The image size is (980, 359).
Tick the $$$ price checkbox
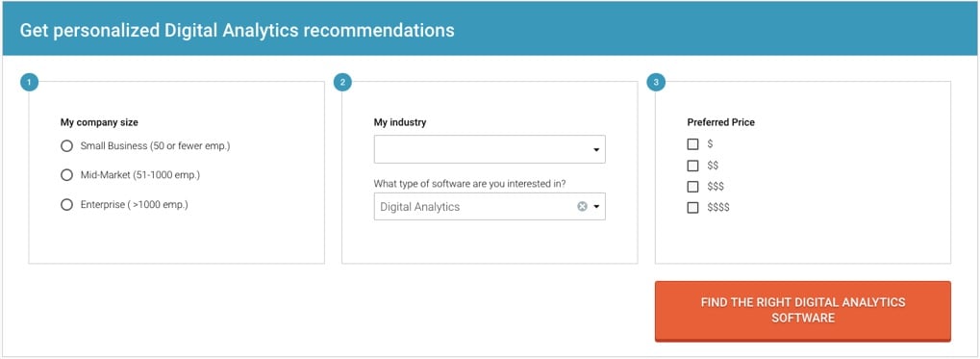click(x=692, y=187)
